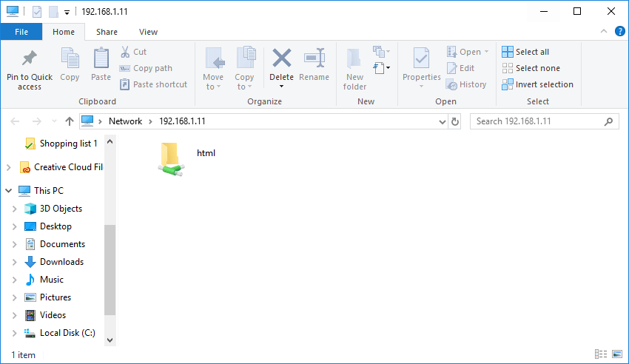Screen dimensions: 629x364
Task: Click the Delete red X icon
Action: [x=282, y=58]
